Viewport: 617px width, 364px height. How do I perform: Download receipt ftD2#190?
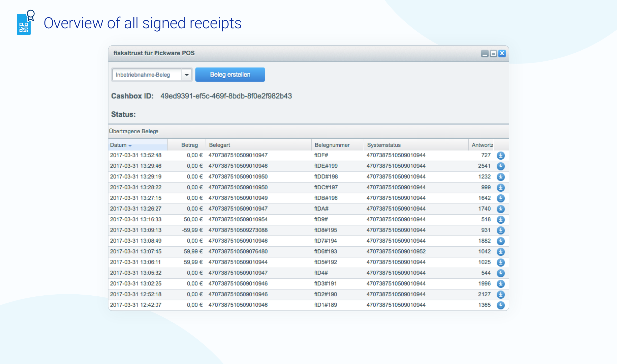point(501,294)
